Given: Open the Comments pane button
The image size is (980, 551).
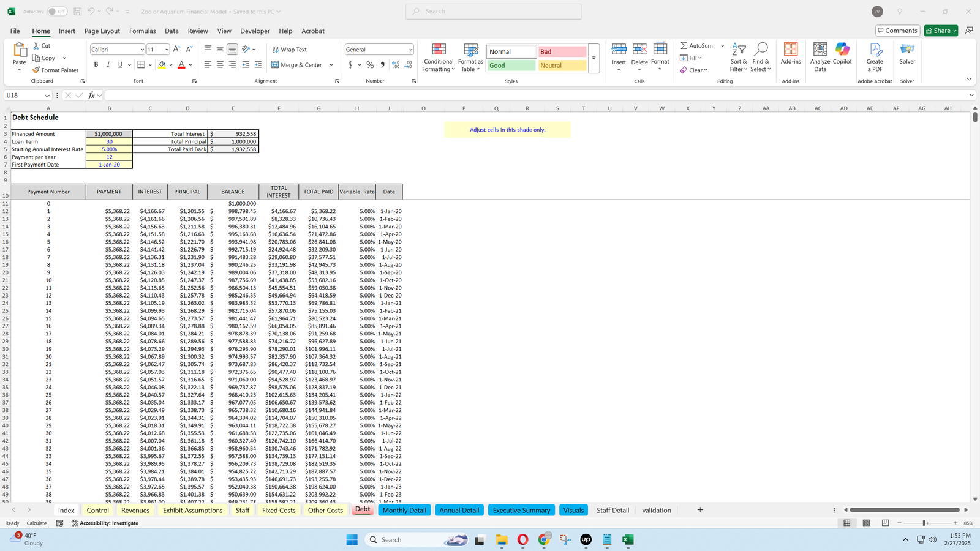Looking at the screenshot, I should 897,31.
